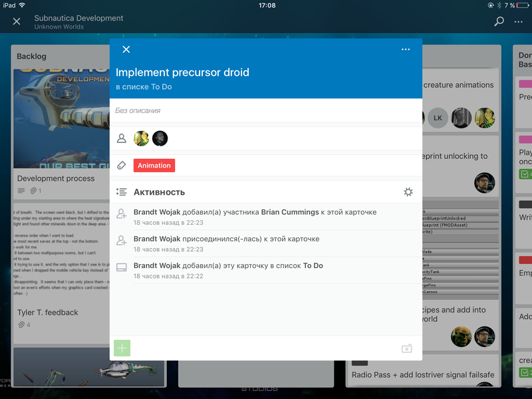This screenshot has height=399, width=532.
Task: Tap the Subnautica Development board title
Action: (78, 19)
